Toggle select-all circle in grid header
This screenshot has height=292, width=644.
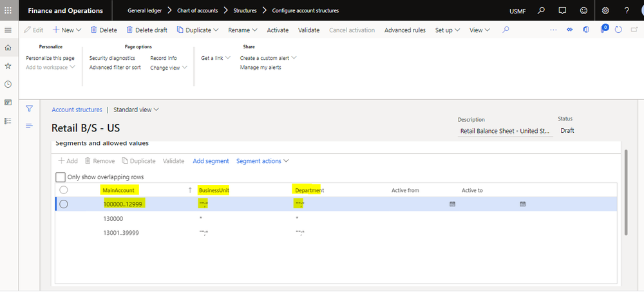click(x=64, y=190)
